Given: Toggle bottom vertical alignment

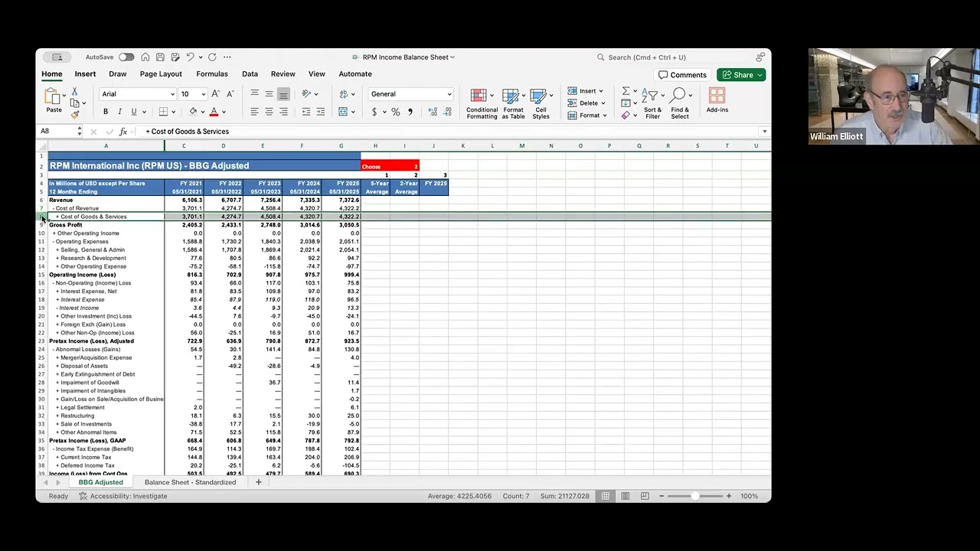Looking at the screenshot, I should [283, 94].
